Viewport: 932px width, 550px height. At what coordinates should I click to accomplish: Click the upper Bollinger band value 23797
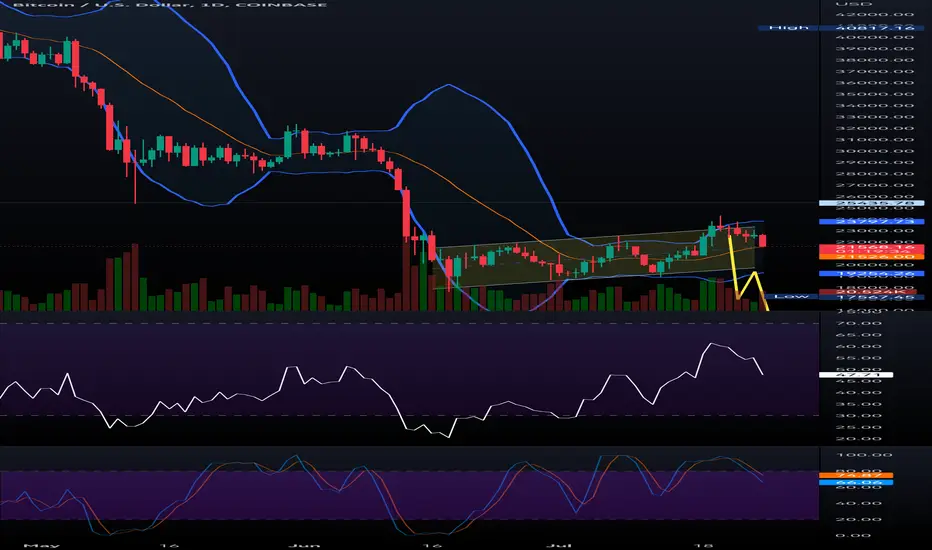pos(871,222)
